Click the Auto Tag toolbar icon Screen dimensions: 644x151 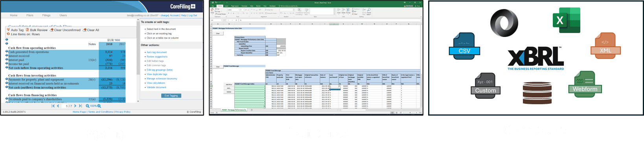(x=8, y=30)
